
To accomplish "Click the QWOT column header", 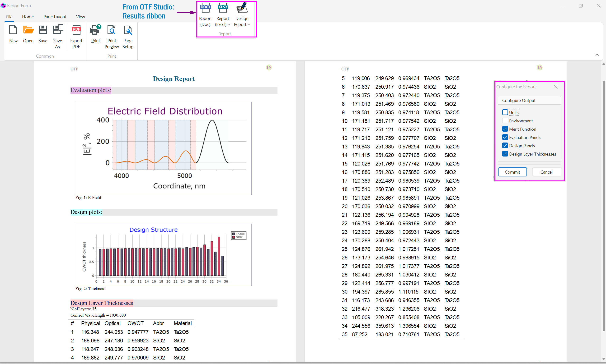I will pos(136,323).
